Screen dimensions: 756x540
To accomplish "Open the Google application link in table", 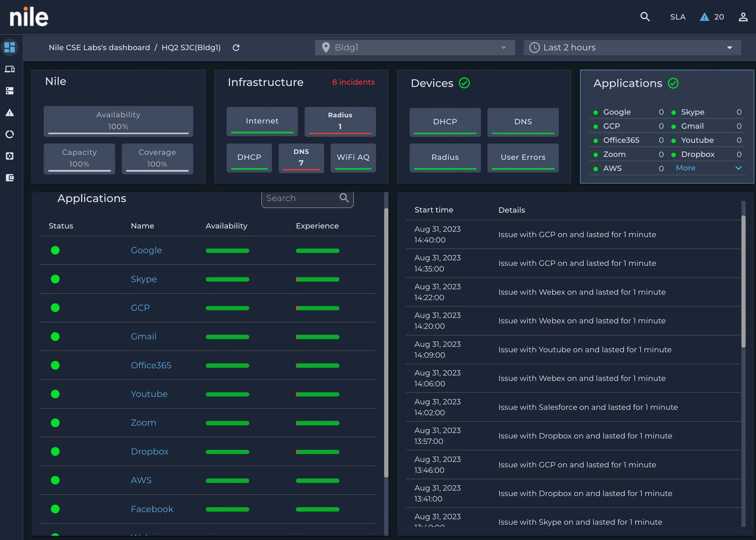I will (146, 250).
